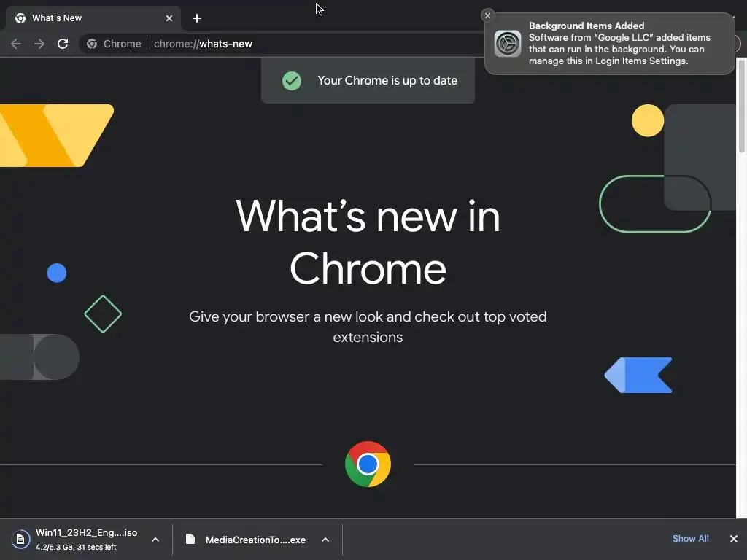
Task: Open a new tab with plus button
Action: pyautogui.click(x=197, y=18)
